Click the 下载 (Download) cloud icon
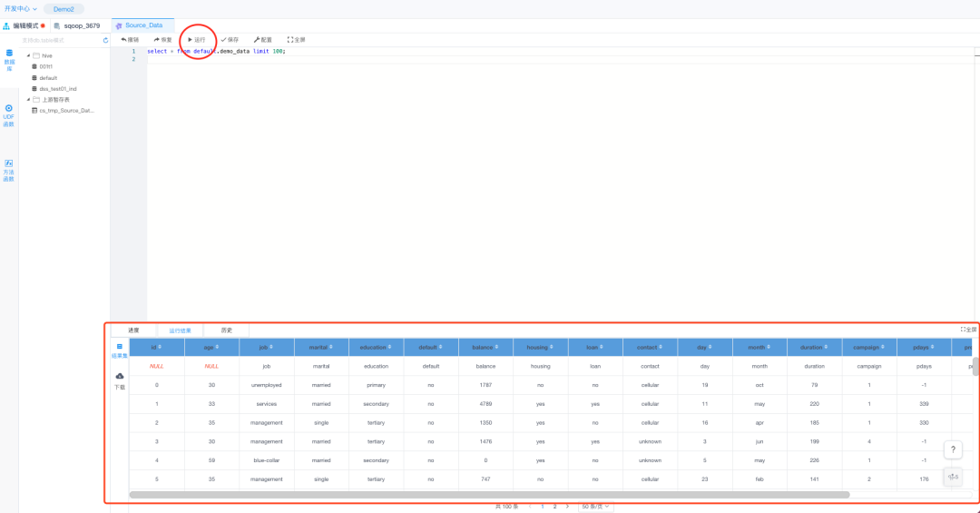This screenshot has height=513, width=980. click(119, 380)
